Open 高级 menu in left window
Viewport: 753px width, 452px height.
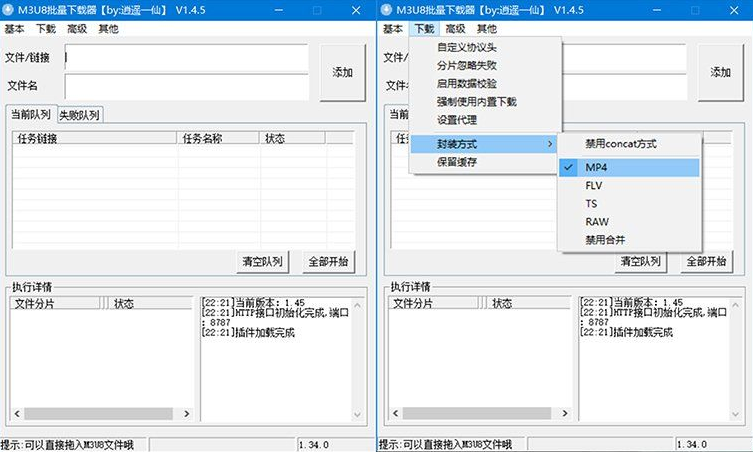tap(77, 29)
